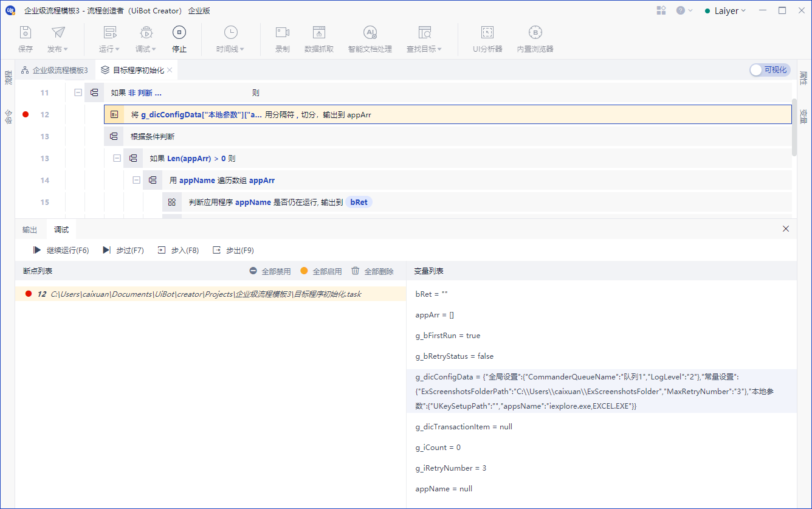
Task: Click 步过(F7) step over button
Action: pyautogui.click(x=123, y=250)
